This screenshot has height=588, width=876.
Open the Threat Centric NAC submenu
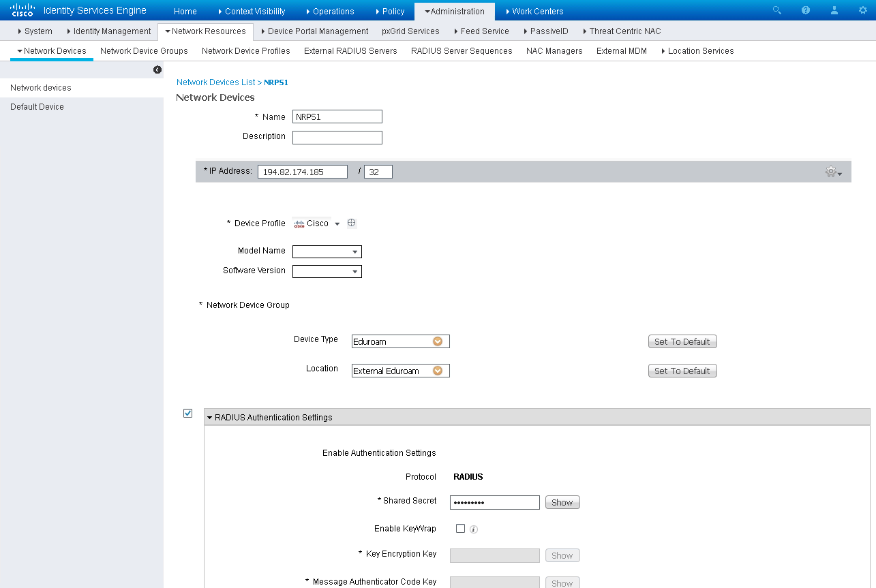(x=622, y=31)
